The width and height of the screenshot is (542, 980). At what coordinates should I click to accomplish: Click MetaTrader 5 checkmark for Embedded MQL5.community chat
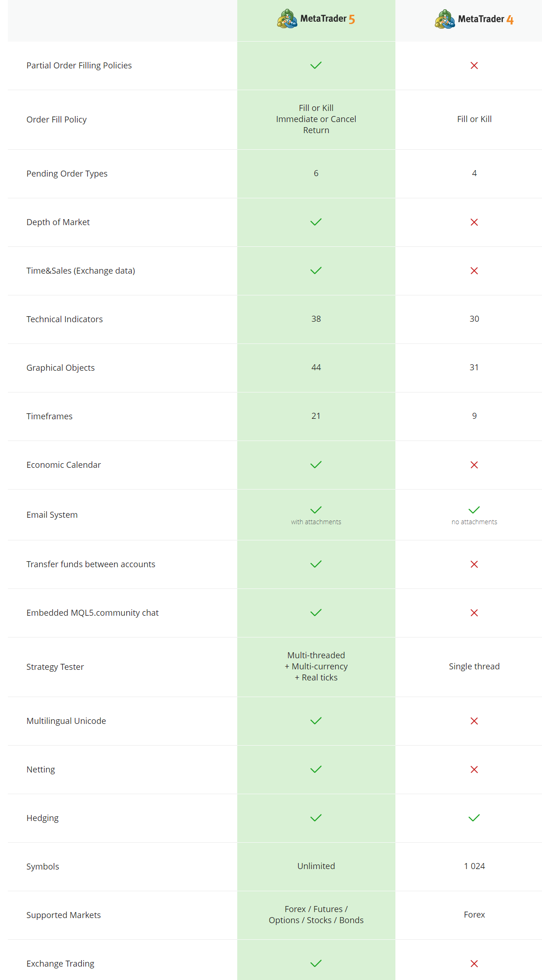coord(316,613)
